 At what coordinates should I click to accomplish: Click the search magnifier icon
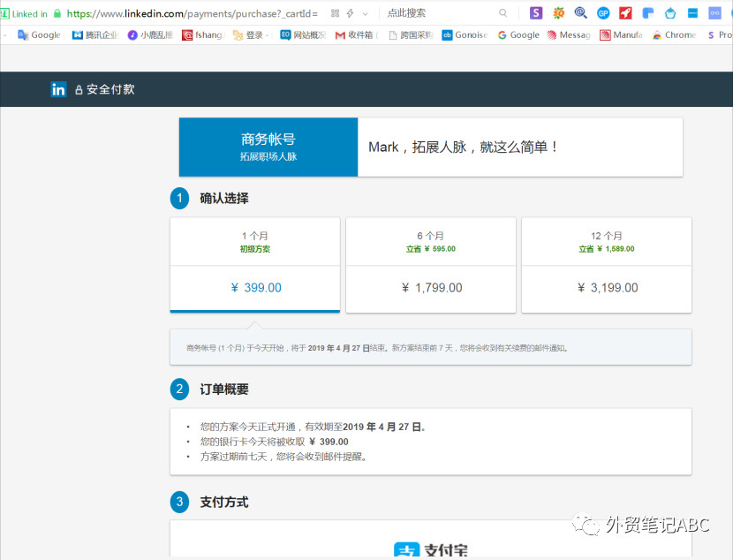pos(503,13)
